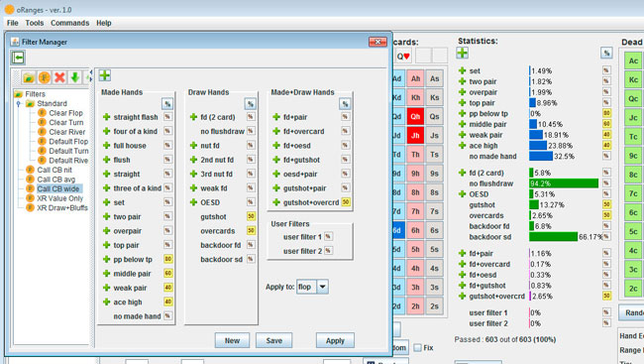Click the green no flushdraw 94.2% bar
The image size is (644, 364).
564,183
